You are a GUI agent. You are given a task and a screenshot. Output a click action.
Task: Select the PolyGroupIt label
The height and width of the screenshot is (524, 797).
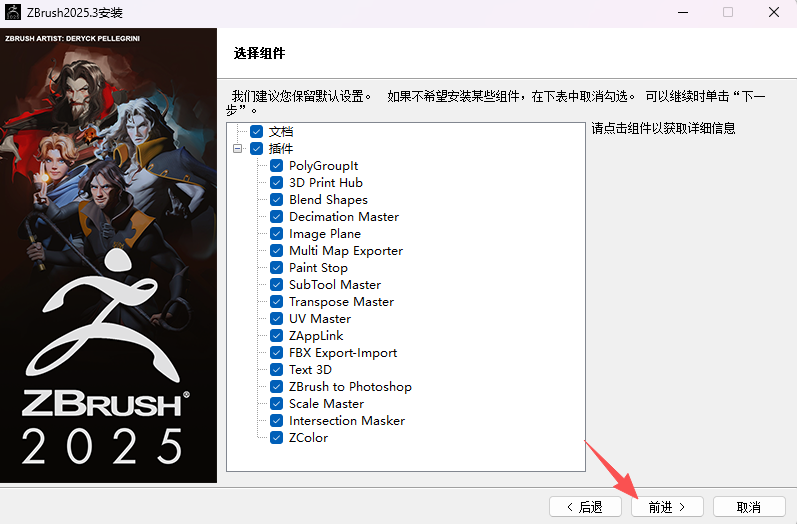click(x=323, y=166)
